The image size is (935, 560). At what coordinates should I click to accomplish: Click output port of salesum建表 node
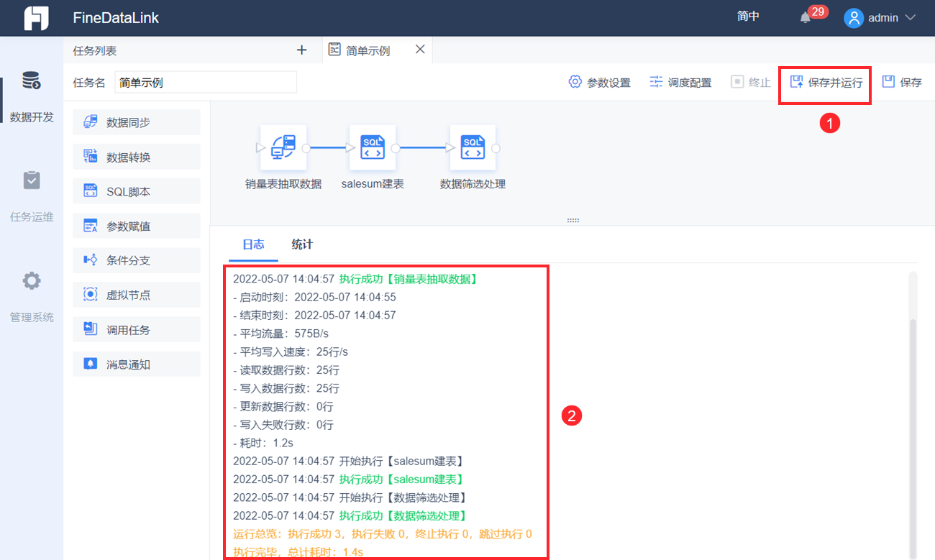[396, 148]
